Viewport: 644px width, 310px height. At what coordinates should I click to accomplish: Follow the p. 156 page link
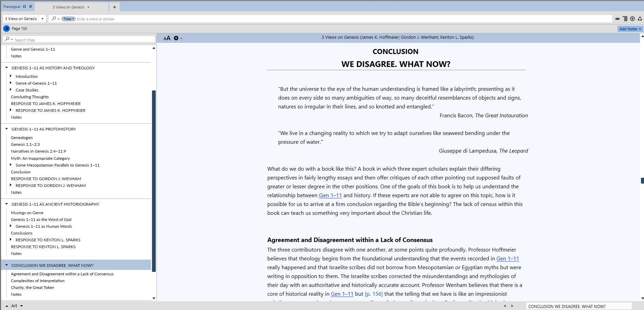coord(374,294)
